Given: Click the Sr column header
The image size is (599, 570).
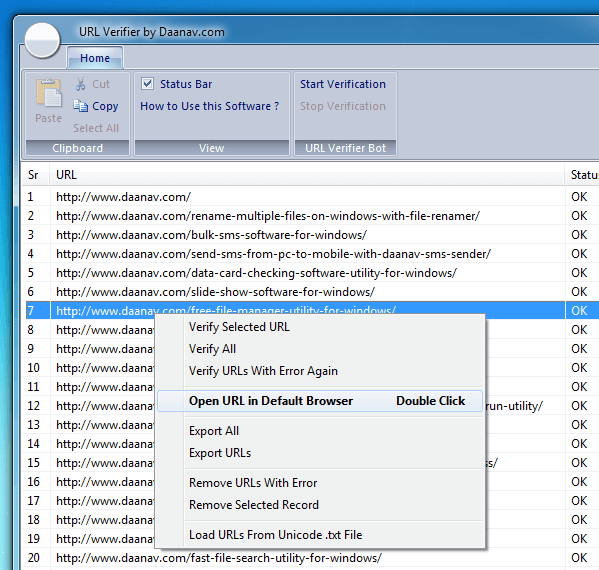Looking at the screenshot, I should pyautogui.click(x=35, y=175).
